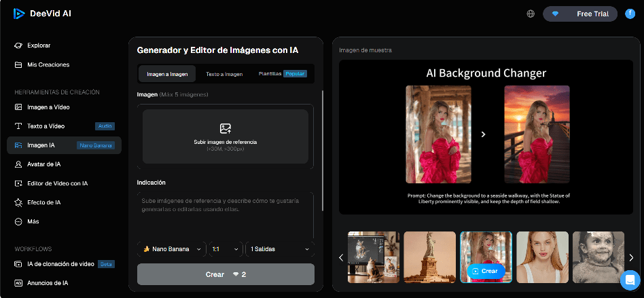Click the DeeVid AI logo icon
This screenshot has height=298, width=644.
(19, 14)
